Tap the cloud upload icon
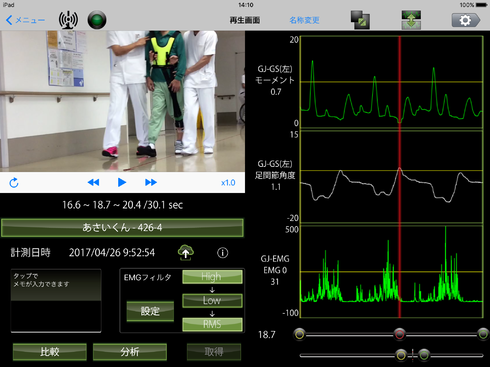The image size is (490, 367). [x=186, y=253]
